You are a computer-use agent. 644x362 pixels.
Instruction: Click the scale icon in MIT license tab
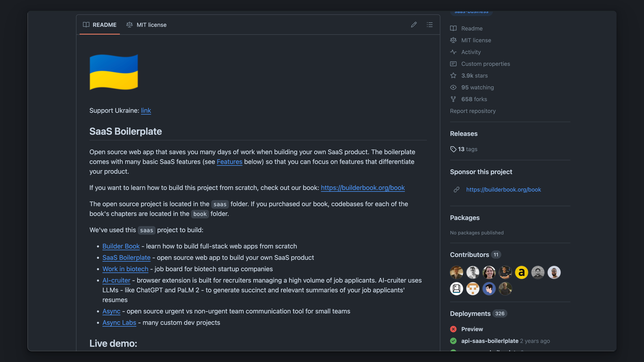point(129,25)
